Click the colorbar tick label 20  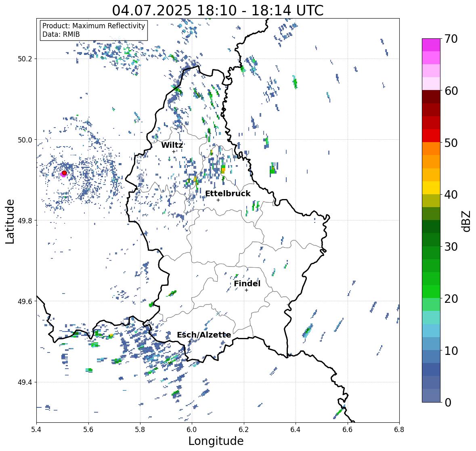pyautogui.click(x=451, y=299)
